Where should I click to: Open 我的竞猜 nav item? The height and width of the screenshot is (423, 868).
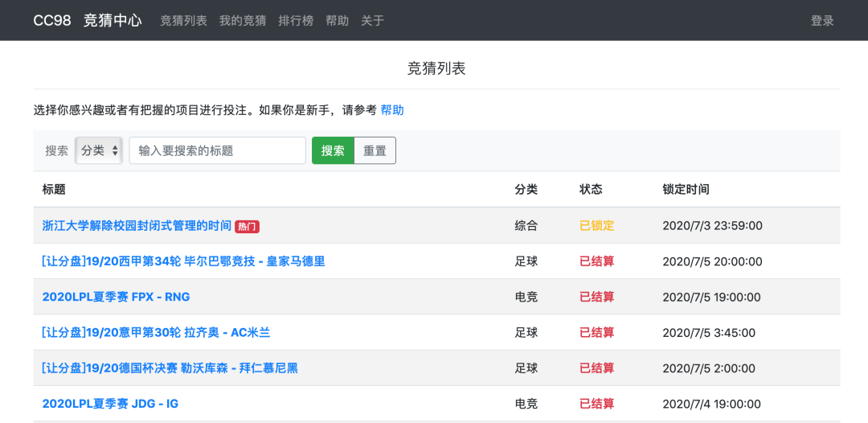pyautogui.click(x=243, y=21)
